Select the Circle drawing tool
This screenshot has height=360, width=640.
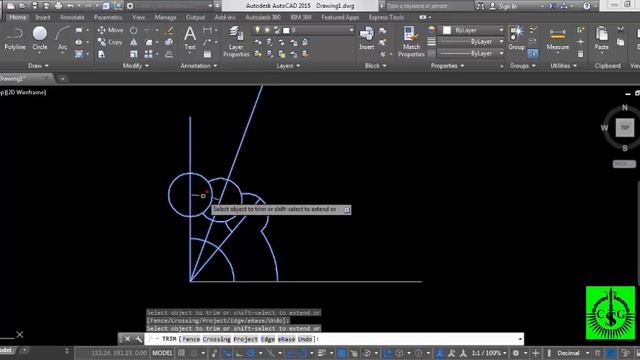click(40, 38)
